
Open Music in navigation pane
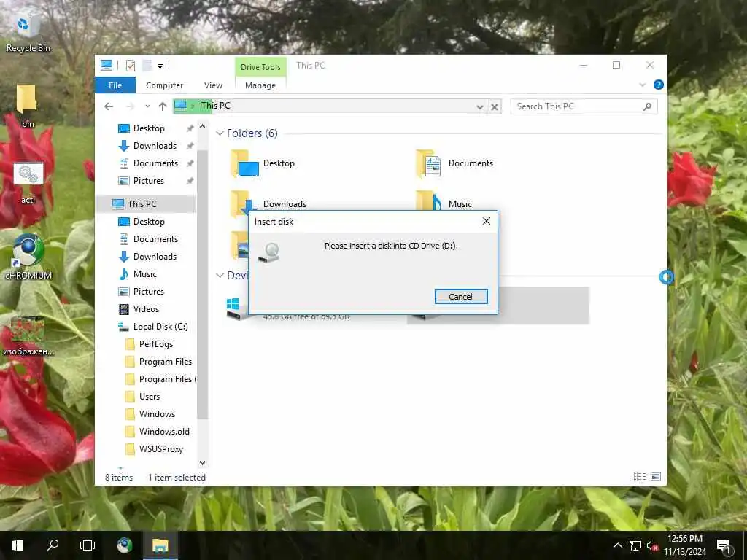(145, 274)
